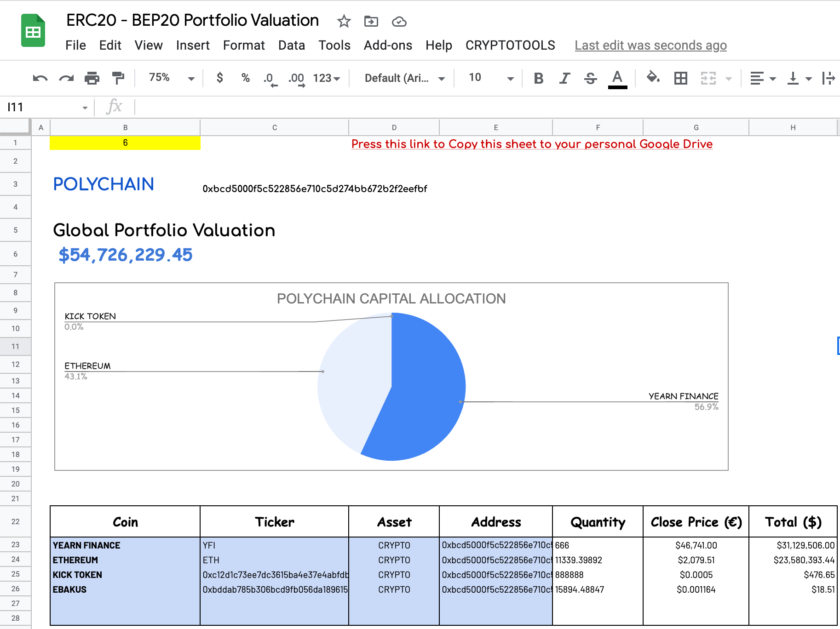The image size is (840, 629).
Task: Open the Print dialog icon
Action: [92, 78]
